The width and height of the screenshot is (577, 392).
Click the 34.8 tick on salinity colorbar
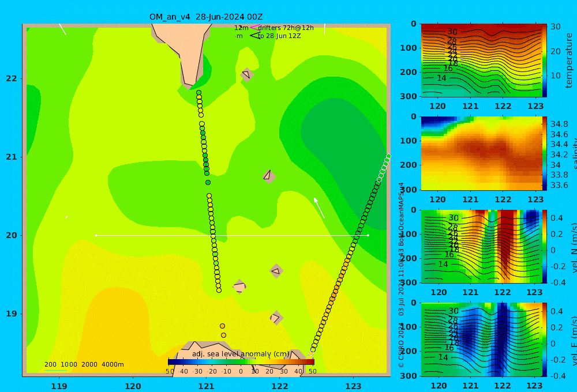click(559, 124)
